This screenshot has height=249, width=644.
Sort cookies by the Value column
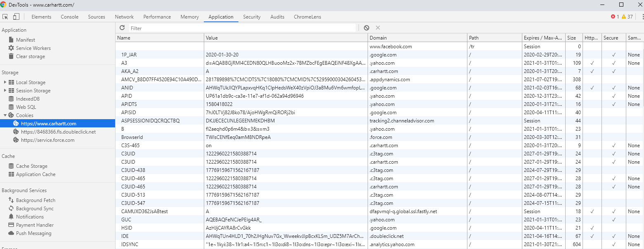(x=286, y=38)
